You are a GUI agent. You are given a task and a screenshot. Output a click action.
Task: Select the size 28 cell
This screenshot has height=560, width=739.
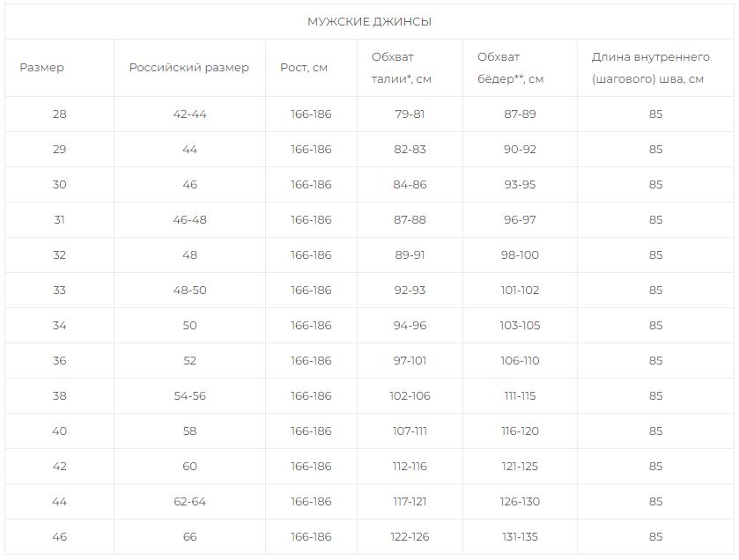click(x=59, y=114)
